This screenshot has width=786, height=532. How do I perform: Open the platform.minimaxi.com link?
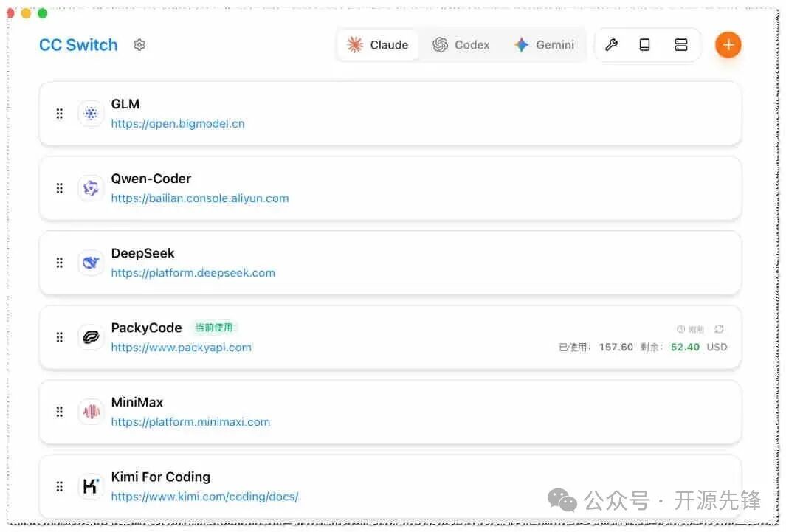coord(190,422)
